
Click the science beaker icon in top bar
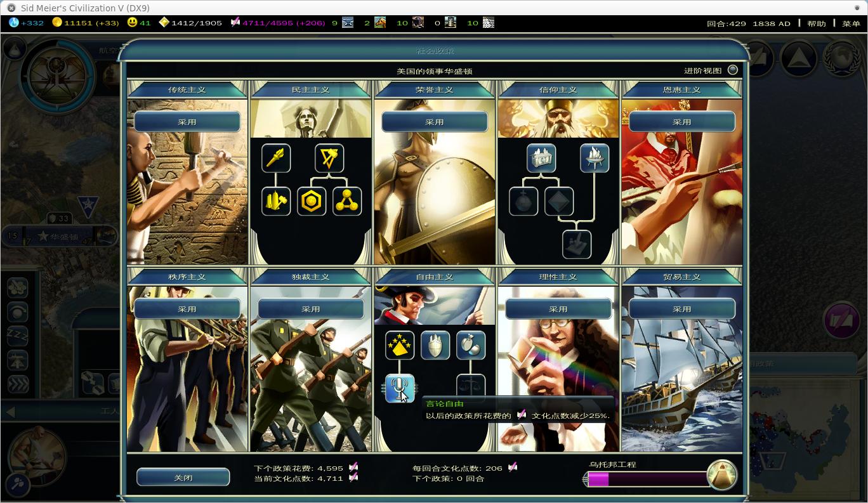click(14, 23)
